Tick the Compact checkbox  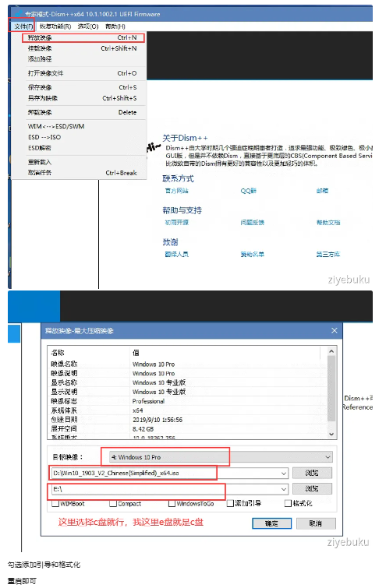pos(113,503)
